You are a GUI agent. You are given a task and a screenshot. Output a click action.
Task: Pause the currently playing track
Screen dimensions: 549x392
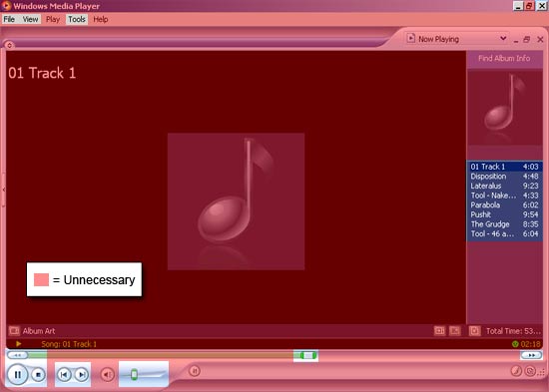click(x=17, y=374)
